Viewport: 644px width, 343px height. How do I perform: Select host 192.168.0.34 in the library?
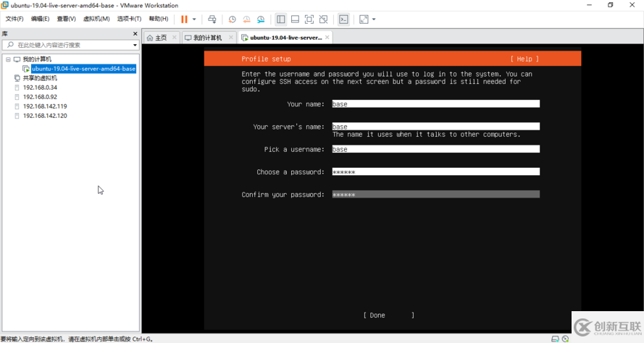(40, 88)
